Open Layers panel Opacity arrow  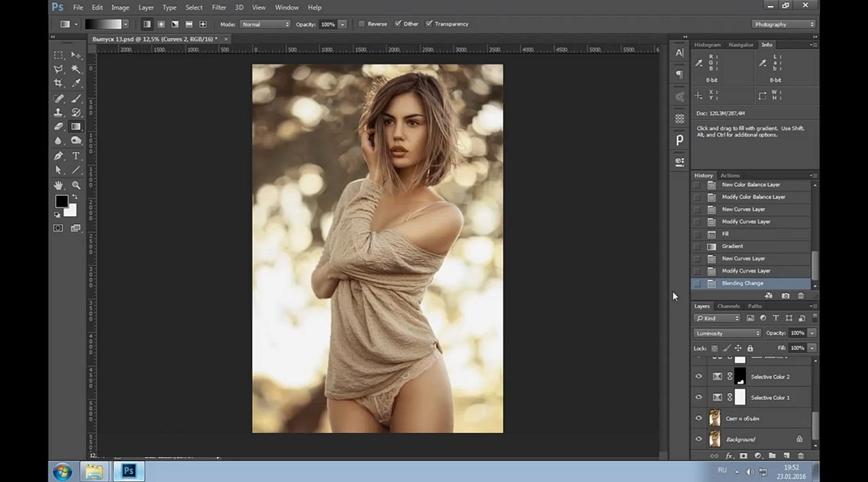pos(812,333)
